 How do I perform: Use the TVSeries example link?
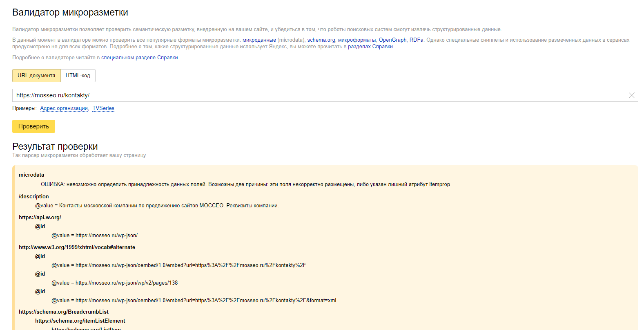pos(103,108)
